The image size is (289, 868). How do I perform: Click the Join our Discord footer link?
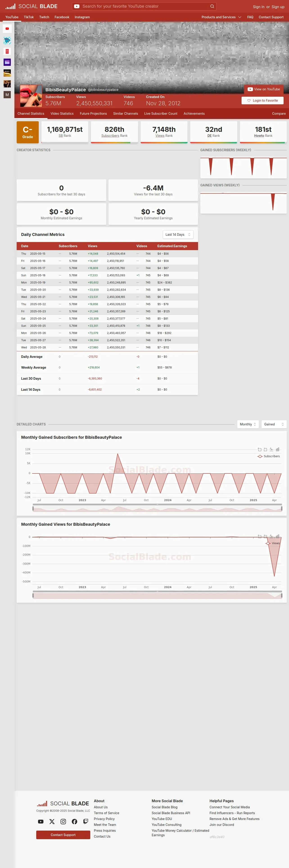pos(222,825)
